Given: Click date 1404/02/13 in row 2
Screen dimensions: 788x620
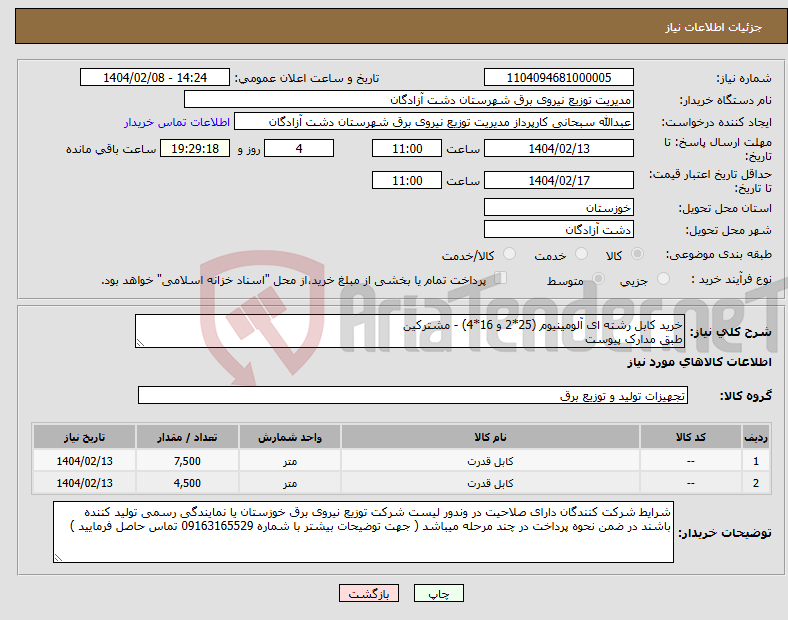Looking at the screenshot, I should coord(84,483).
